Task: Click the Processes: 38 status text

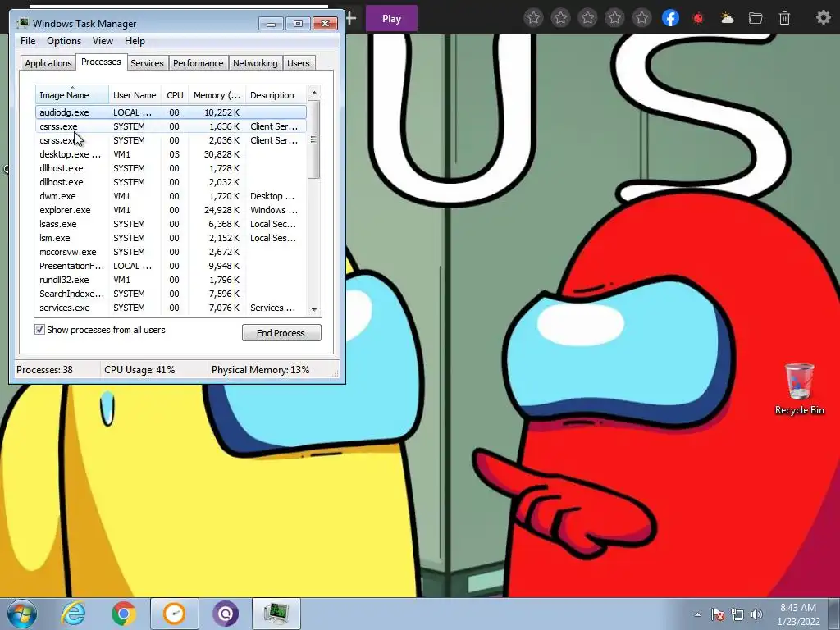Action: pyautogui.click(x=44, y=370)
